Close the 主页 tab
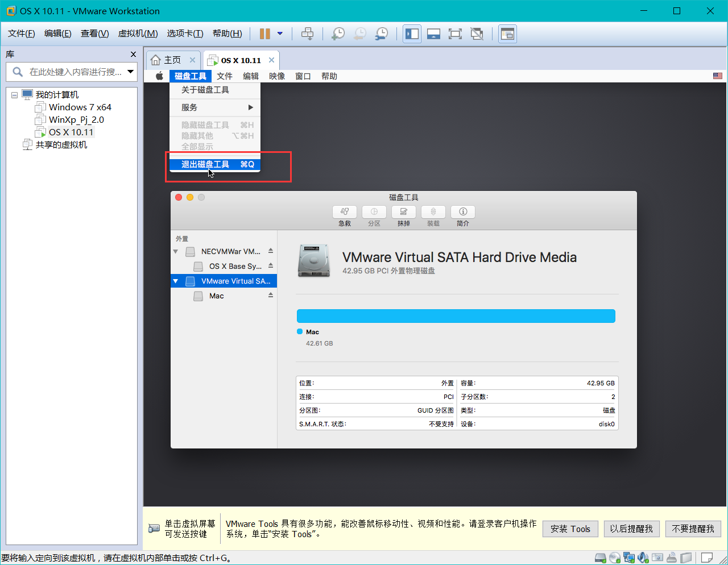The width and height of the screenshot is (728, 565). (x=192, y=60)
